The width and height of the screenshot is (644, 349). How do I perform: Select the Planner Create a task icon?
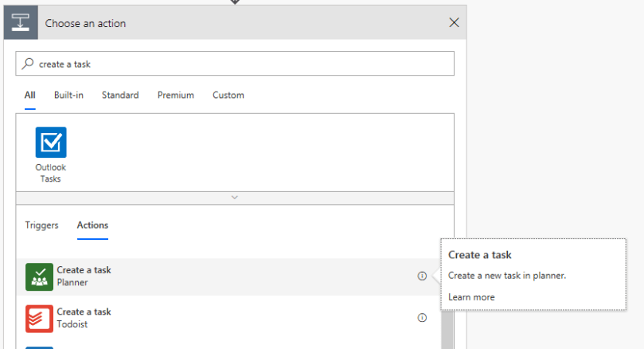tap(40, 276)
